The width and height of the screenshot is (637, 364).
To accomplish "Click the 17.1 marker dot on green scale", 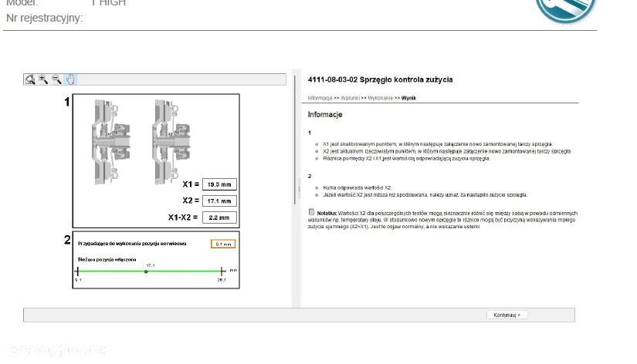I will click(146, 271).
